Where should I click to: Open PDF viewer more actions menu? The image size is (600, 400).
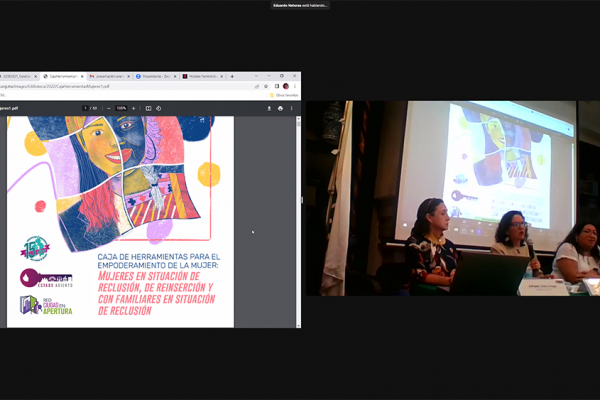[292, 109]
